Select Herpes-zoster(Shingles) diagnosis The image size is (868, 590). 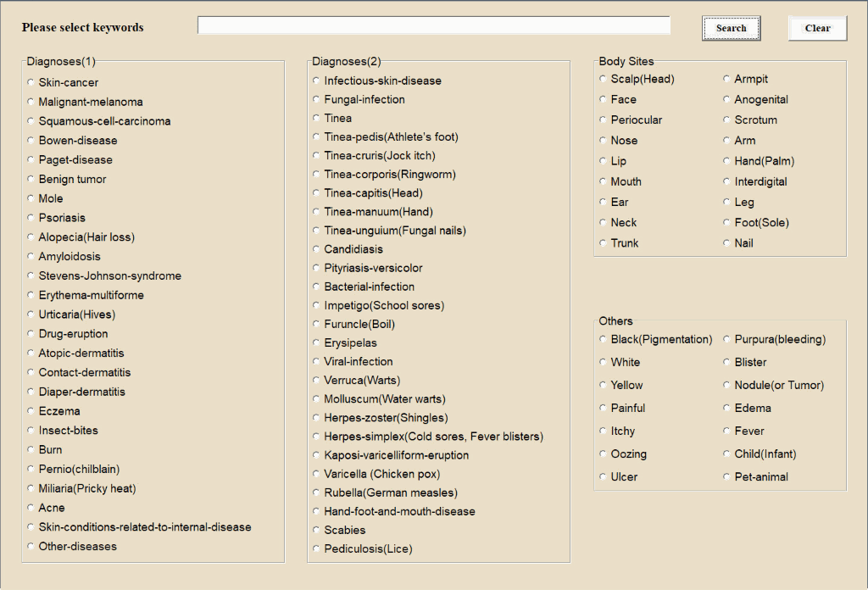pyautogui.click(x=317, y=418)
